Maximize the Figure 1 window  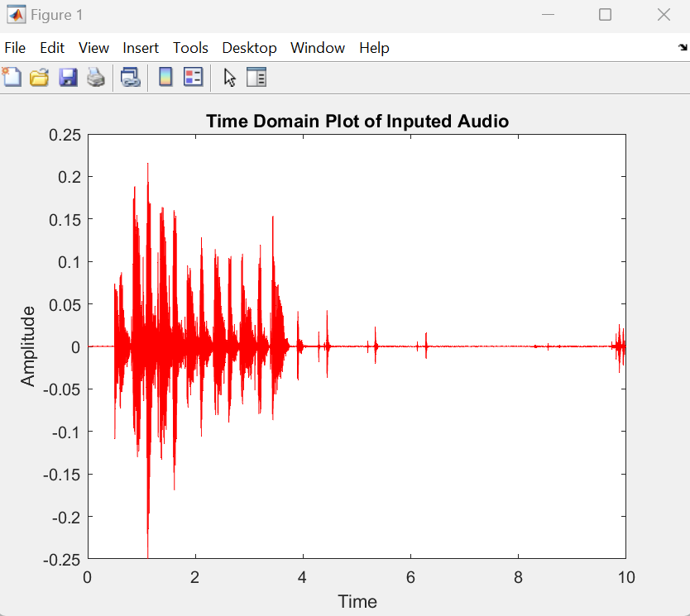pyautogui.click(x=605, y=15)
